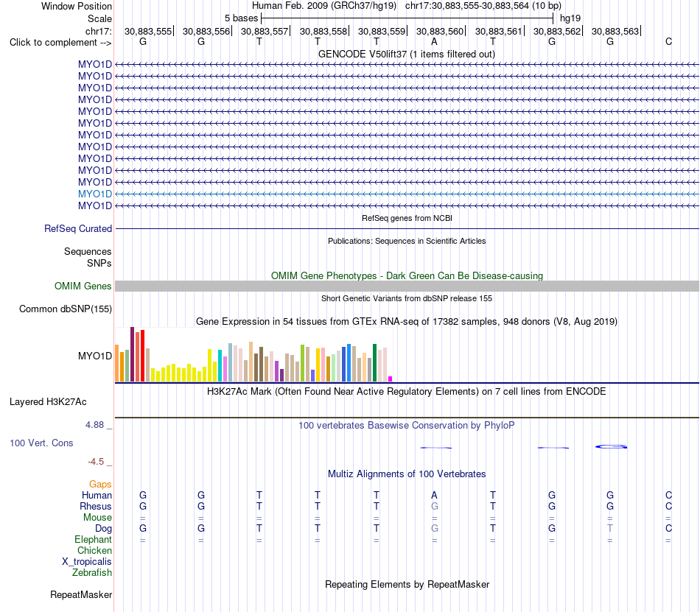Click the Window Position label

coord(77,6)
